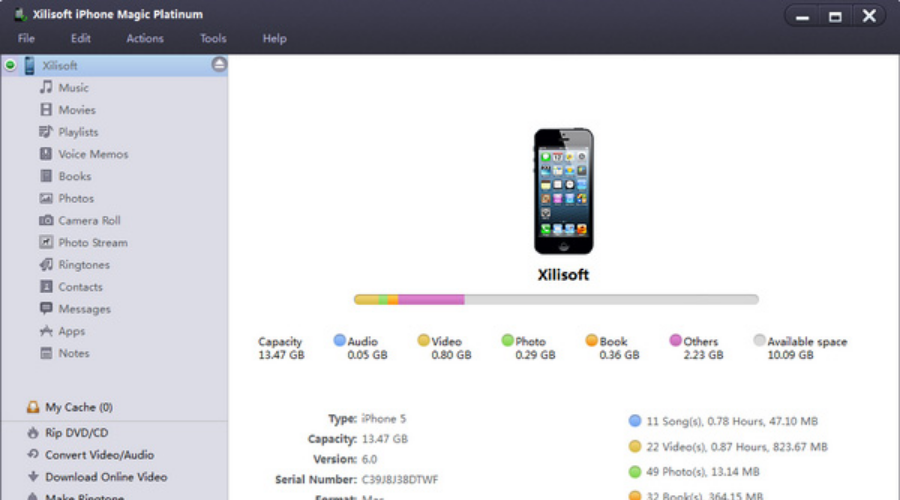Open the Movies section icon

pyautogui.click(x=46, y=110)
